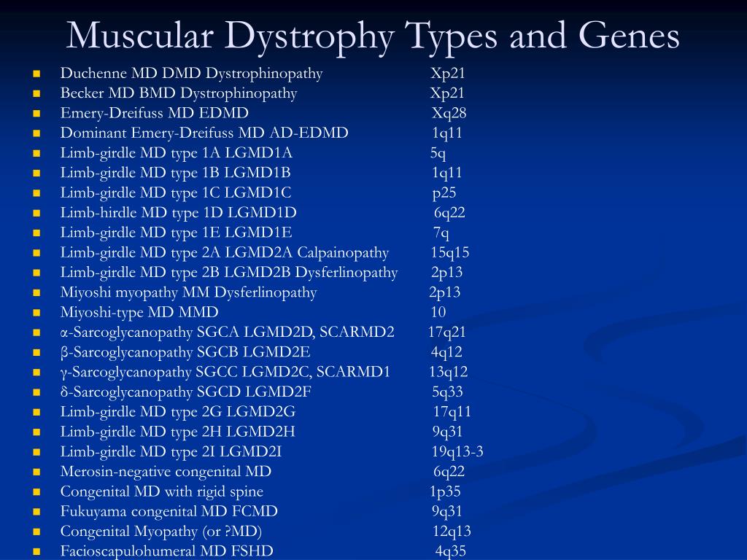Click locus '5q33' value

(448, 392)
